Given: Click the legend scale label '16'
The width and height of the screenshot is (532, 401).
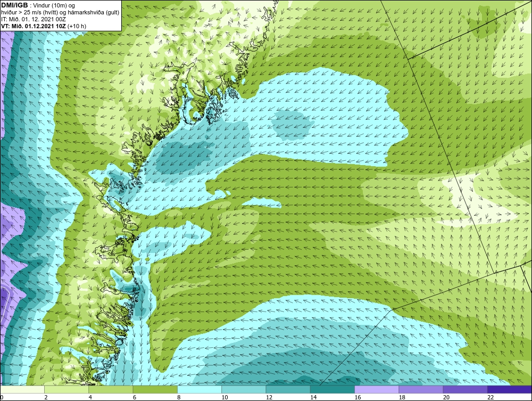Looking at the screenshot, I should [x=358, y=398].
